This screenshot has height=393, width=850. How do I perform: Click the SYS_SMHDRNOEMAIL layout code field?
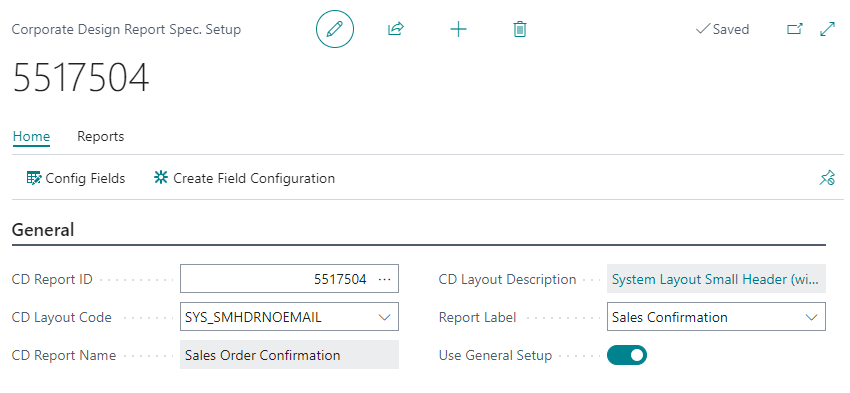(x=289, y=317)
